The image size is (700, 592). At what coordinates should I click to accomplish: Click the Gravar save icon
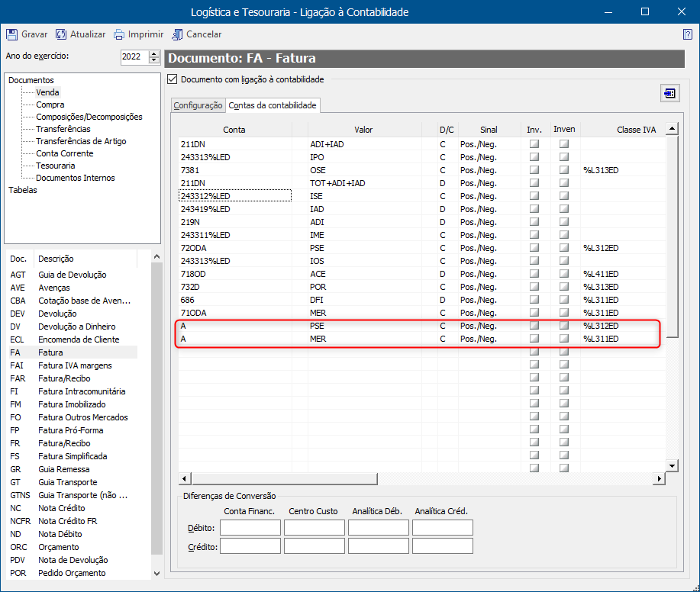tap(12, 34)
